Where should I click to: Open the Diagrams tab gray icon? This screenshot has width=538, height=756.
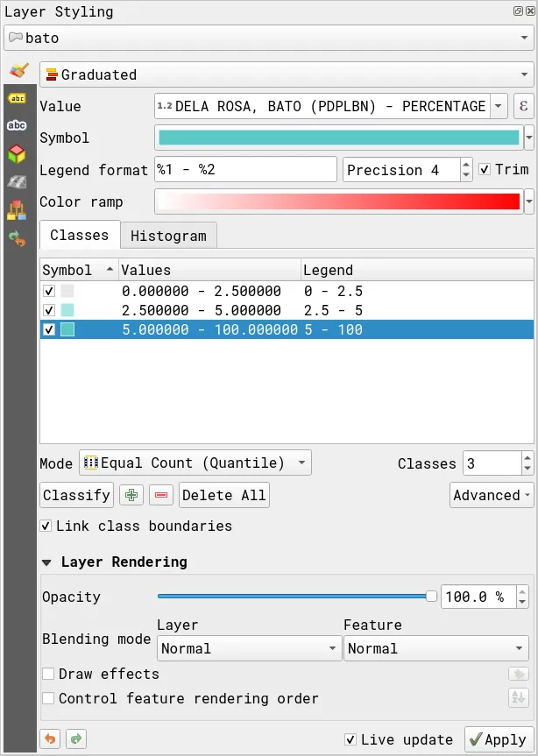click(x=17, y=181)
